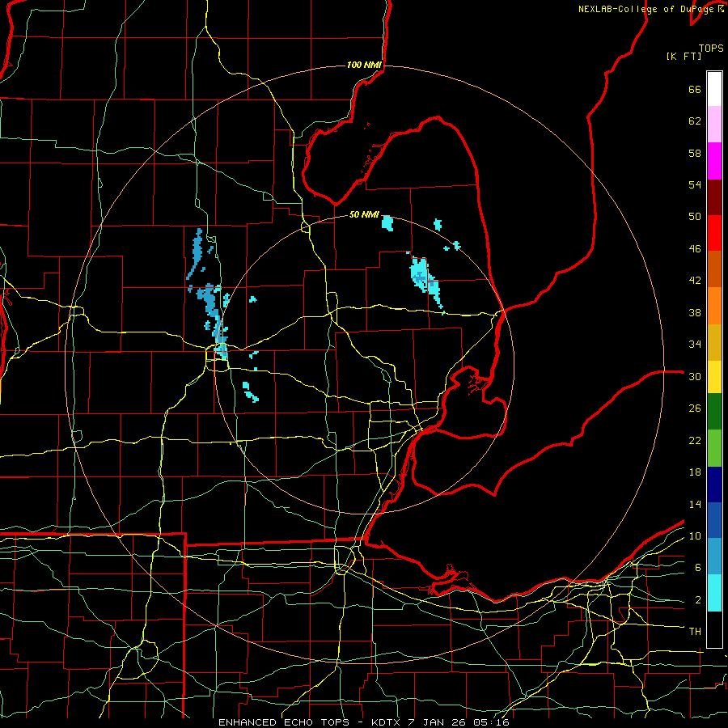Click the "62" legend value
The height and width of the screenshot is (728, 728).
[x=695, y=121]
